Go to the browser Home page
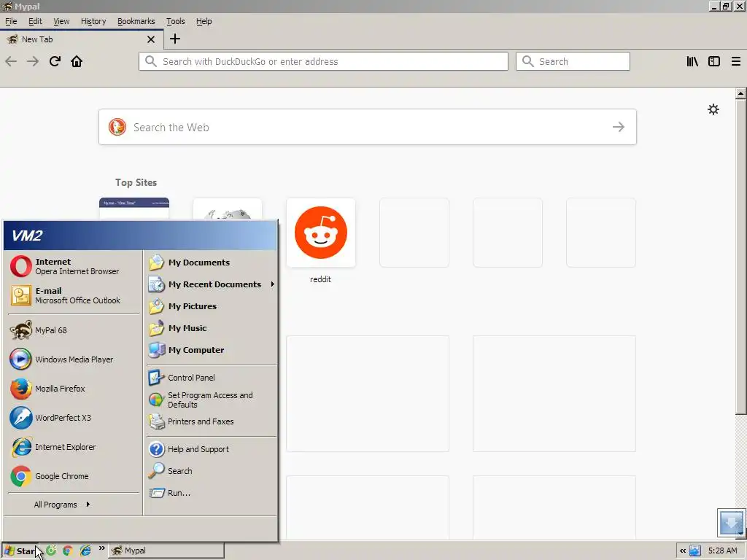The width and height of the screenshot is (747, 560). 77,61
